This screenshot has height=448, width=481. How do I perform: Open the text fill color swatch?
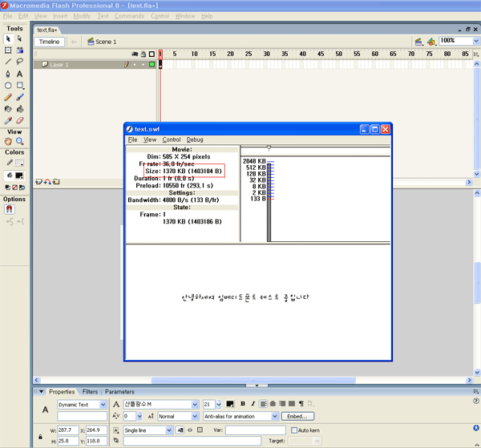tap(230, 404)
